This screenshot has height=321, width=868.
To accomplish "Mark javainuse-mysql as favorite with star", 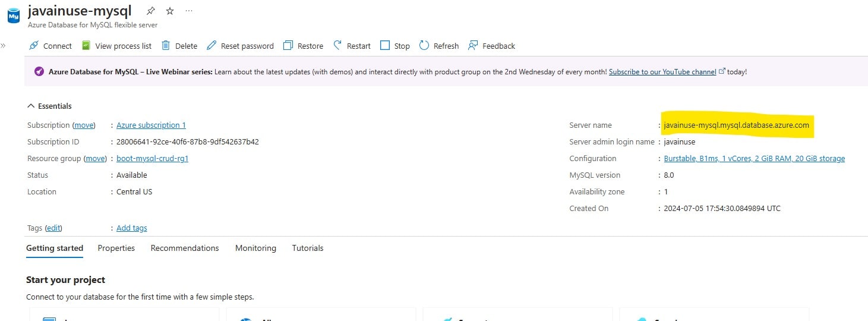I will (x=170, y=11).
